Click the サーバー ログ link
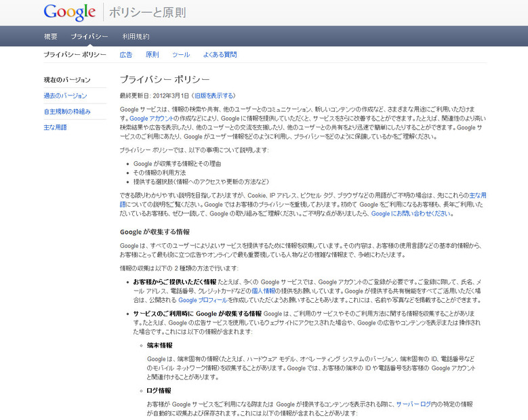The height and width of the screenshot is (420, 528). tap(413, 404)
